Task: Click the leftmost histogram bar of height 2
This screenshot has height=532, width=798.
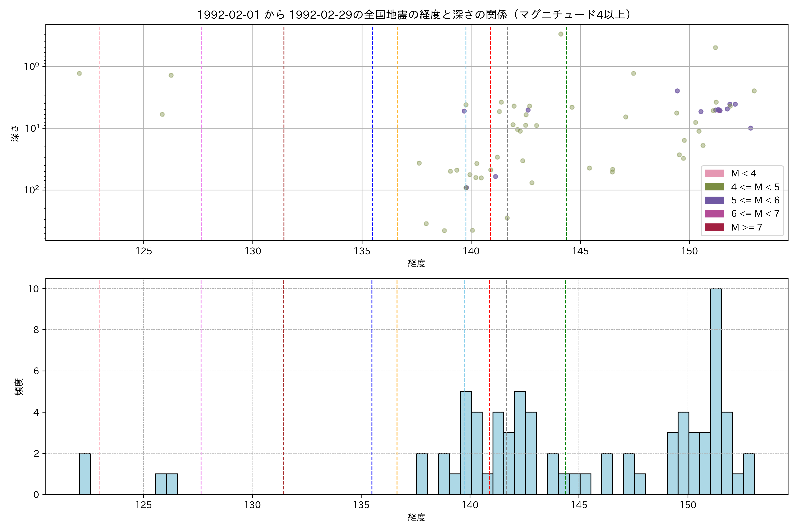Action: point(84,474)
